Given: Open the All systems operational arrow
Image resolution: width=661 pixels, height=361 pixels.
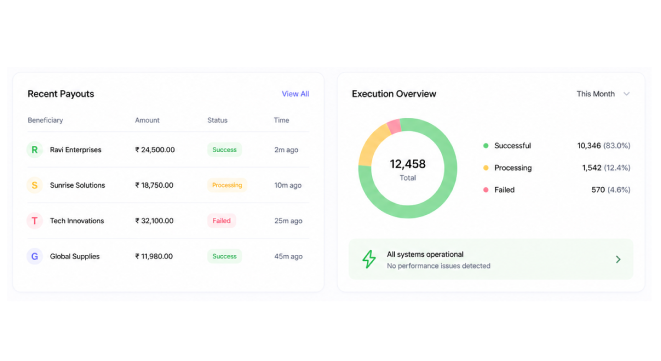Looking at the screenshot, I should click(x=618, y=259).
